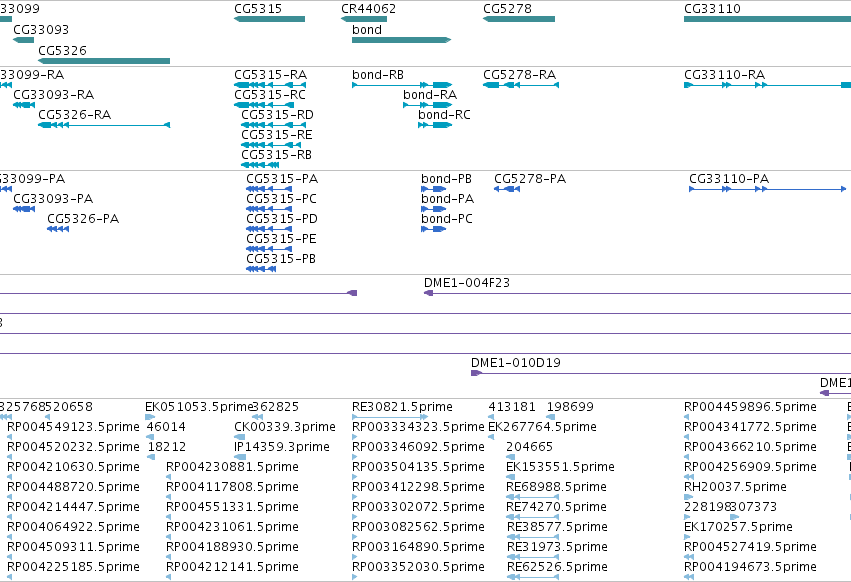The image size is (851, 582).
Task: Select protein CG5315-PD
Action: (282, 219)
